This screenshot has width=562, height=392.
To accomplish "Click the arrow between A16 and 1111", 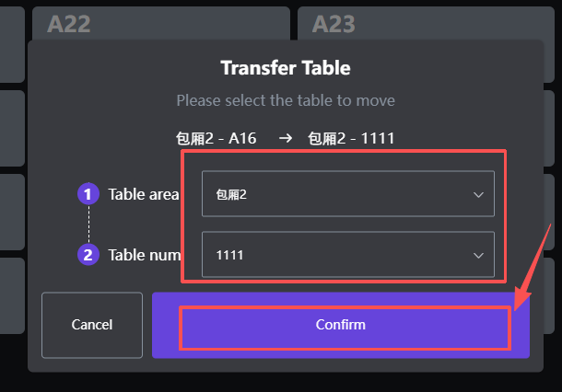I will (x=286, y=139).
